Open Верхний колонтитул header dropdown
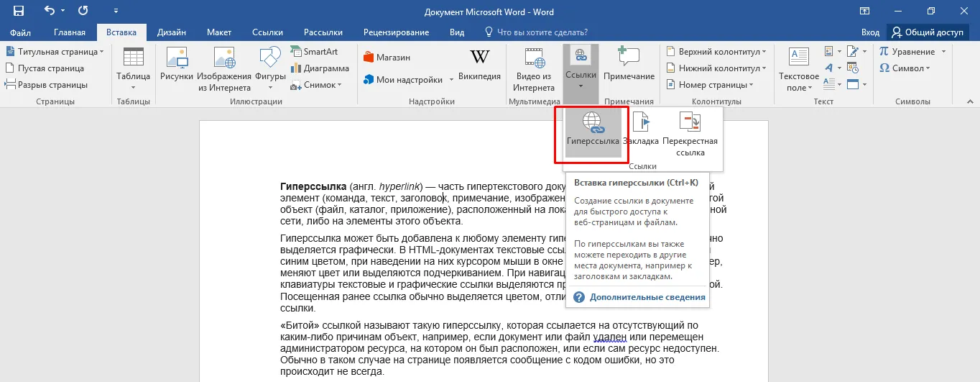This screenshot has height=382, width=980. click(716, 52)
